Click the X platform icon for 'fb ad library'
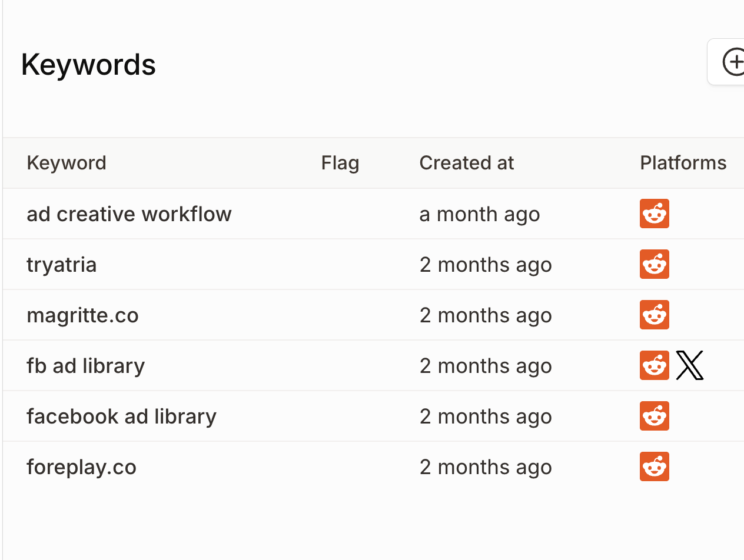The height and width of the screenshot is (560, 744). tap(689, 365)
